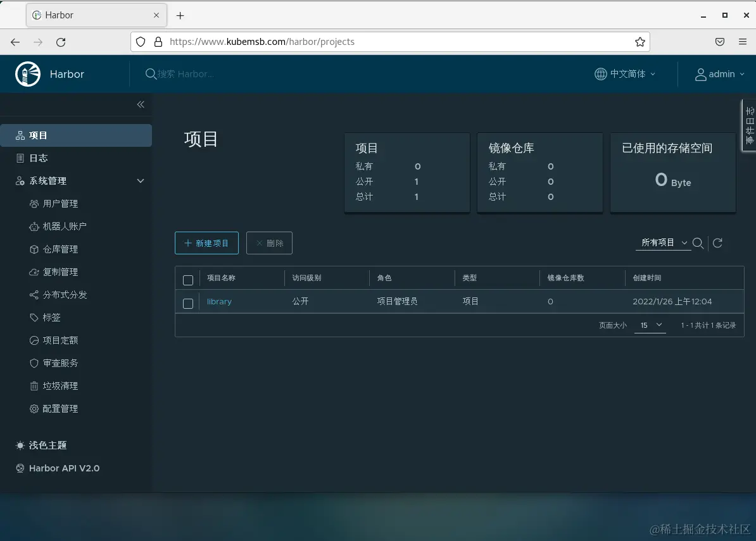This screenshot has width=756, height=541.
Task: Click the admin user avatar icon
Action: click(x=700, y=74)
